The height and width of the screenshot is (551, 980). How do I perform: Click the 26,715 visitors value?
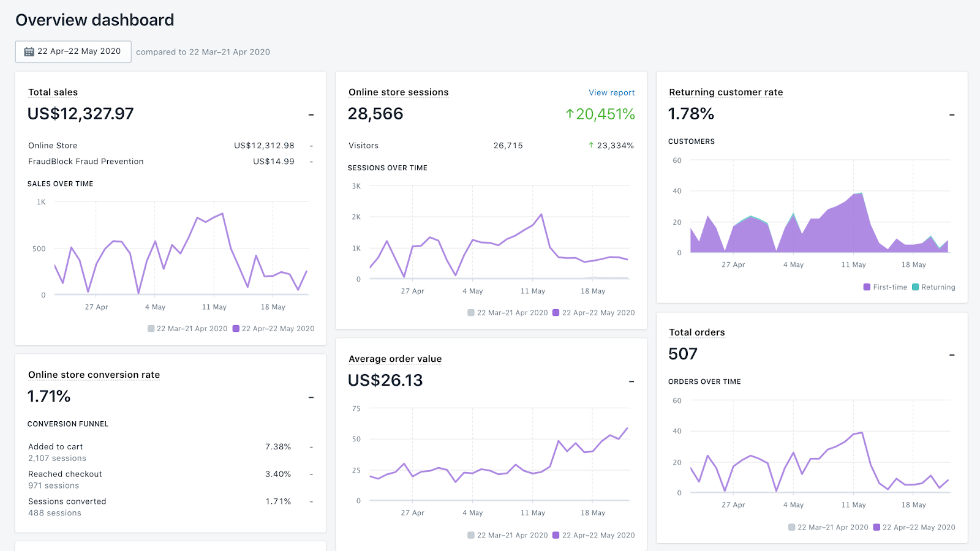(508, 146)
